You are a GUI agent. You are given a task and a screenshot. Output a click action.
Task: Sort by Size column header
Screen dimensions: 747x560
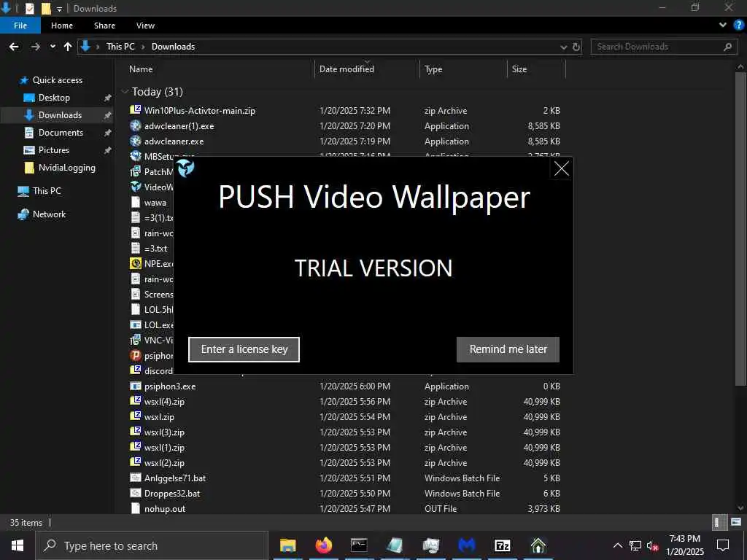point(519,69)
